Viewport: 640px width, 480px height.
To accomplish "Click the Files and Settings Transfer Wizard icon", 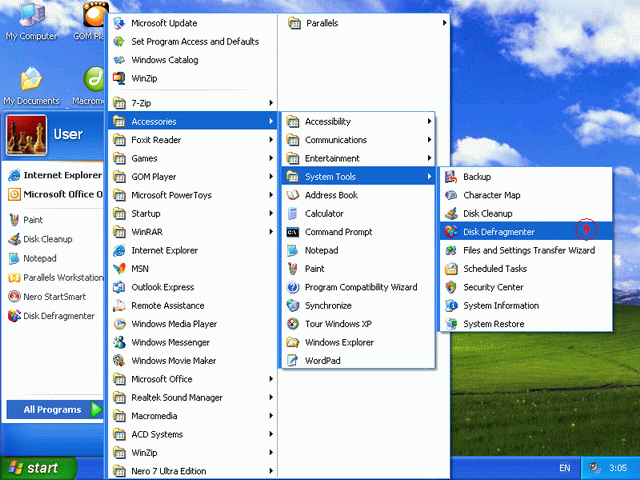I will (x=451, y=250).
